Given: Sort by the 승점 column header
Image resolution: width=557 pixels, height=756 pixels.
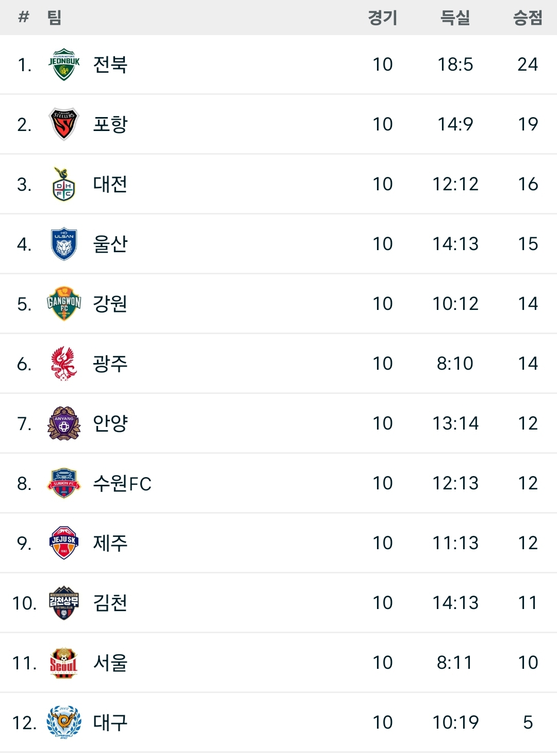Looking at the screenshot, I should coord(528,18).
